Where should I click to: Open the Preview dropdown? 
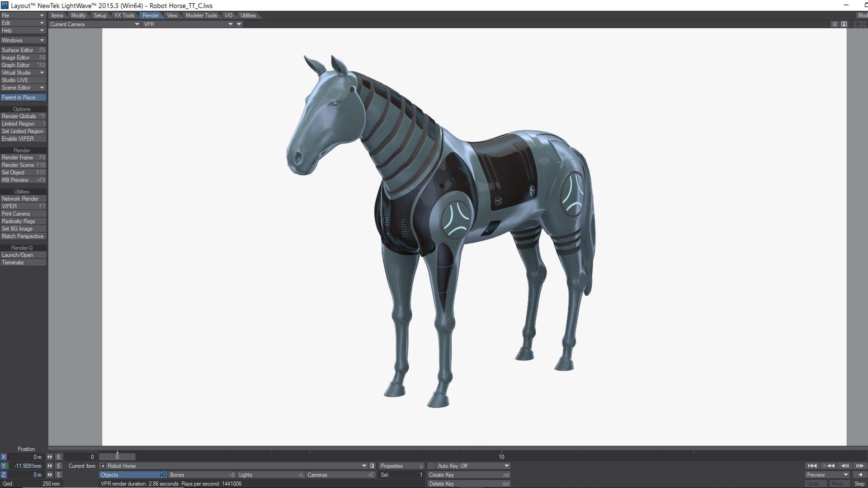(827, 475)
